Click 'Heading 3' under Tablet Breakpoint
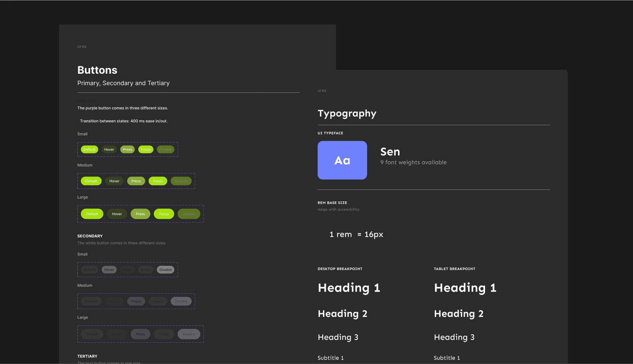 coord(454,337)
